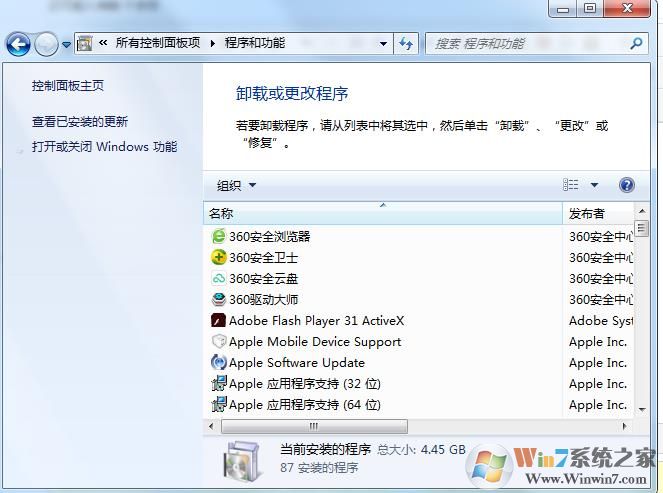Maximize the 程序和功能 window
The width and height of the screenshot is (663, 493).
[590, 8]
